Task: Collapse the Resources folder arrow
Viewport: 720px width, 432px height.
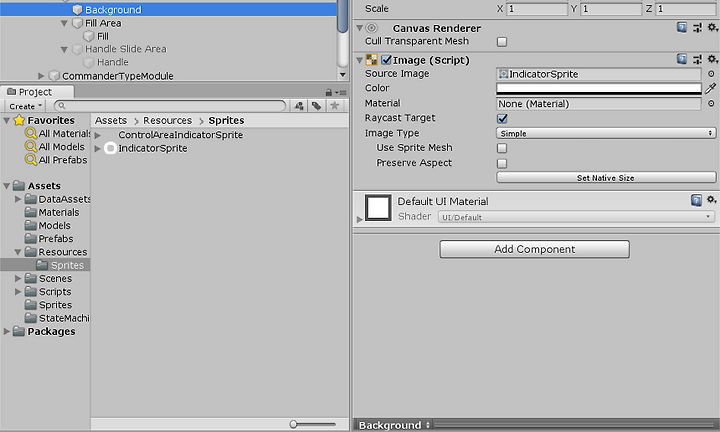Action: click(18, 252)
